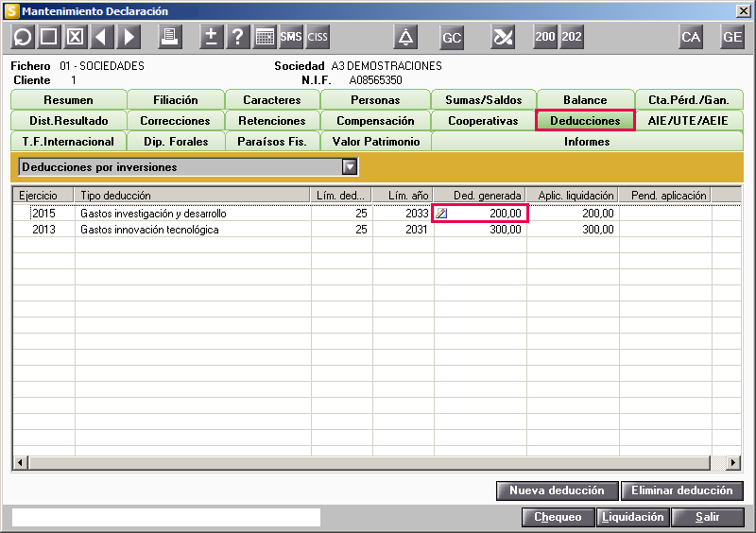Viewport: 756px width, 533px height.
Task: Click the Nueva deducción button
Action: [x=557, y=490]
